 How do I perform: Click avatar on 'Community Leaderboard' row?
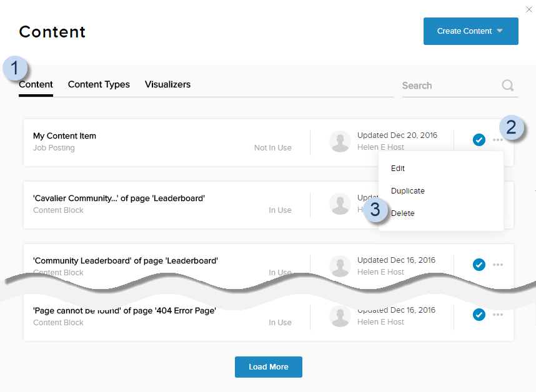click(x=340, y=266)
